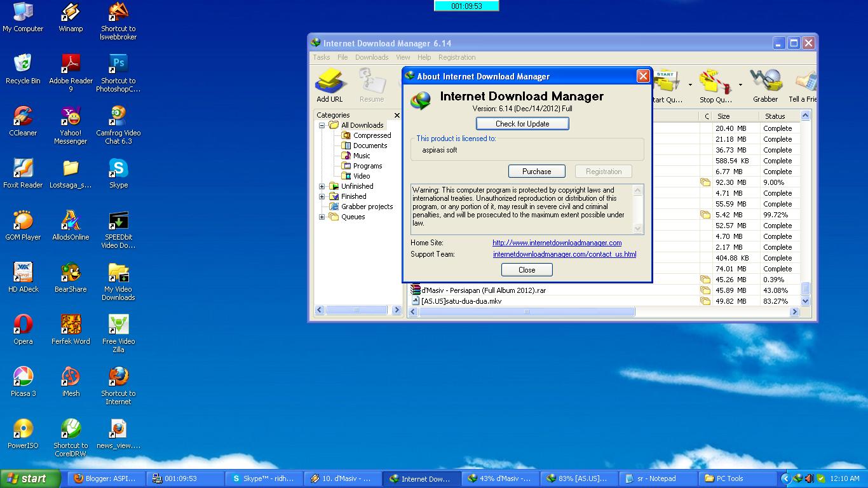This screenshot has width=868, height=488.
Task: Click the Resume toolbar icon
Action: (x=372, y=86)
